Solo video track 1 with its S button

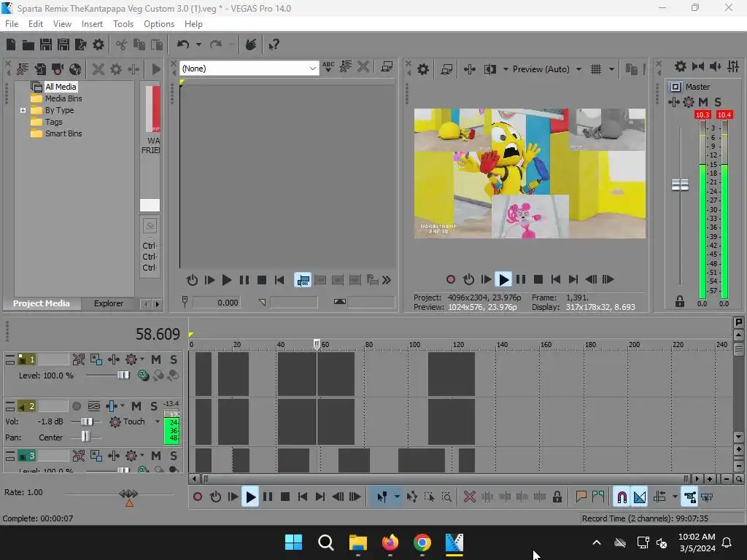pyautogui.click(x=174, y=359)
